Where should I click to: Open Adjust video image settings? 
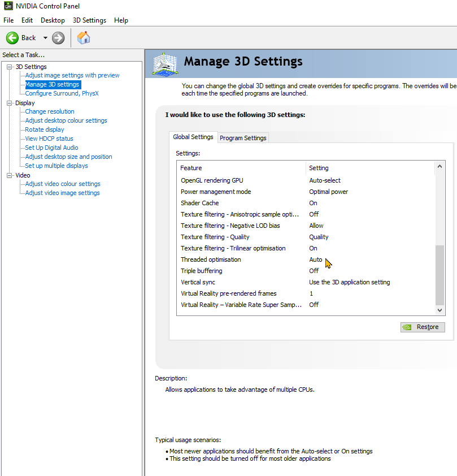pyautogui.click(x=63, y=193)
